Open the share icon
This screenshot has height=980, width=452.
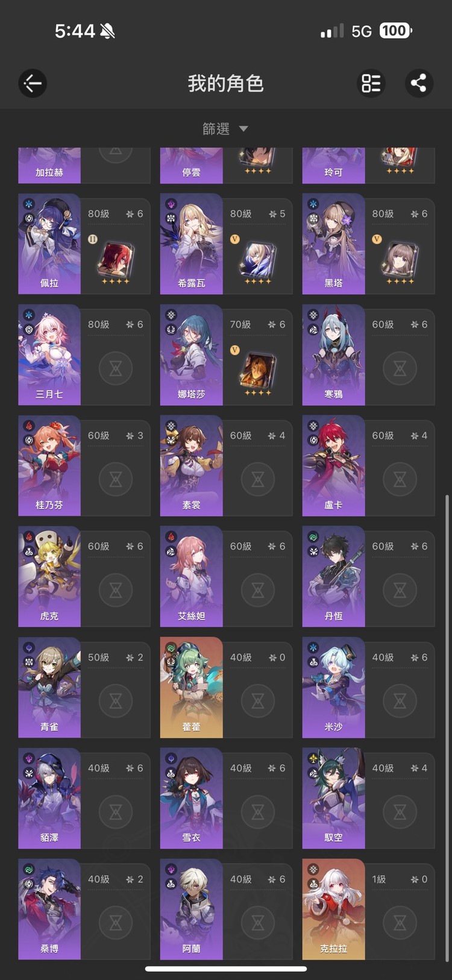coord(419,83)
